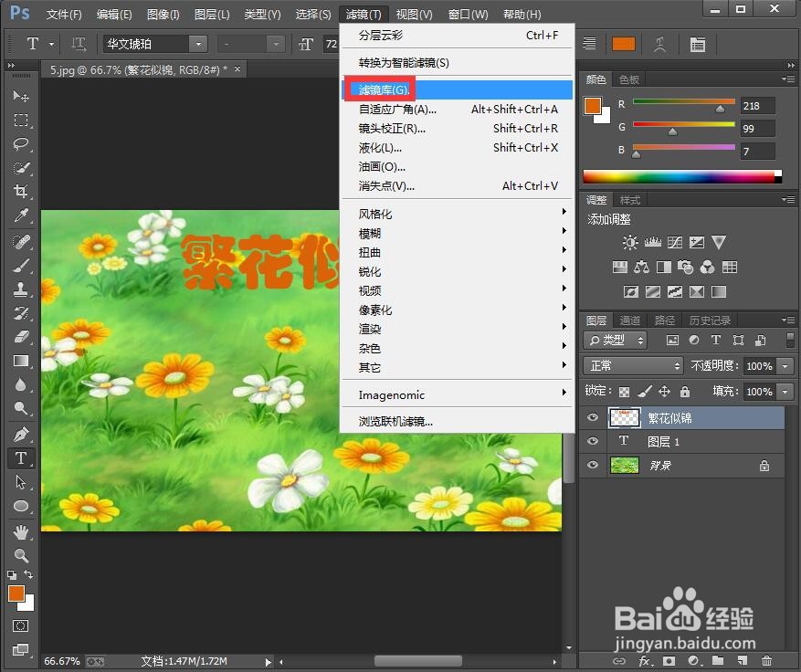
Task: Select the Zoom tool
Action: pyautogui.click(x=20, y=555)
